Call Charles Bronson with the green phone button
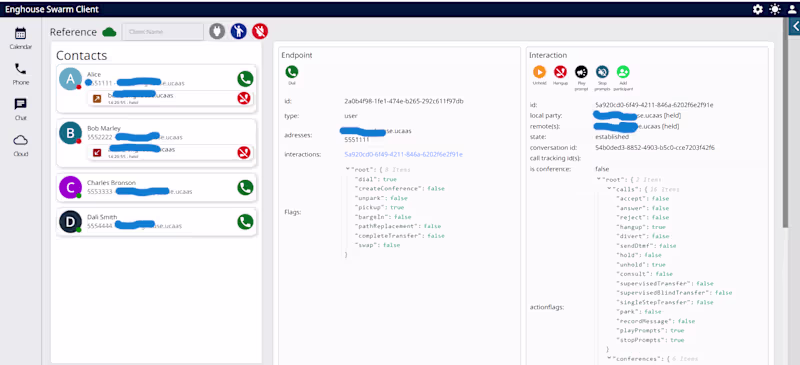The width and height of the screenshot is (800, 365). point(245,187)
